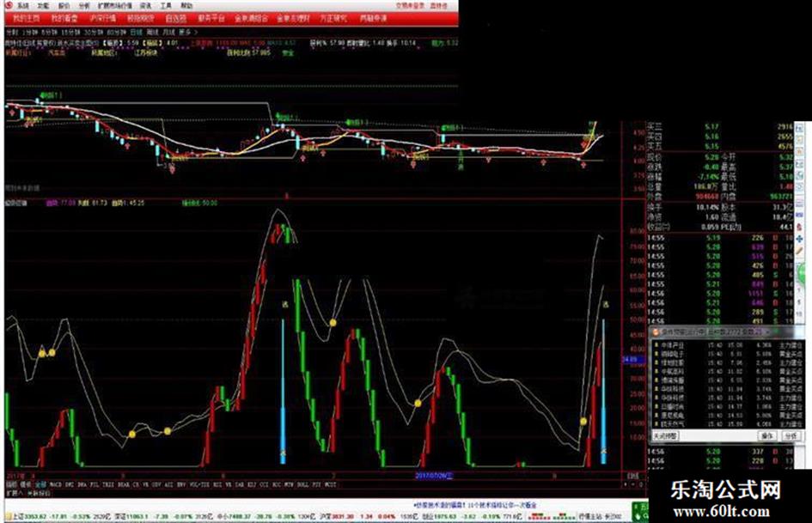Switch to 我的看盘 tab
Viewport: 812px width, 523px height.
point(64,19)
